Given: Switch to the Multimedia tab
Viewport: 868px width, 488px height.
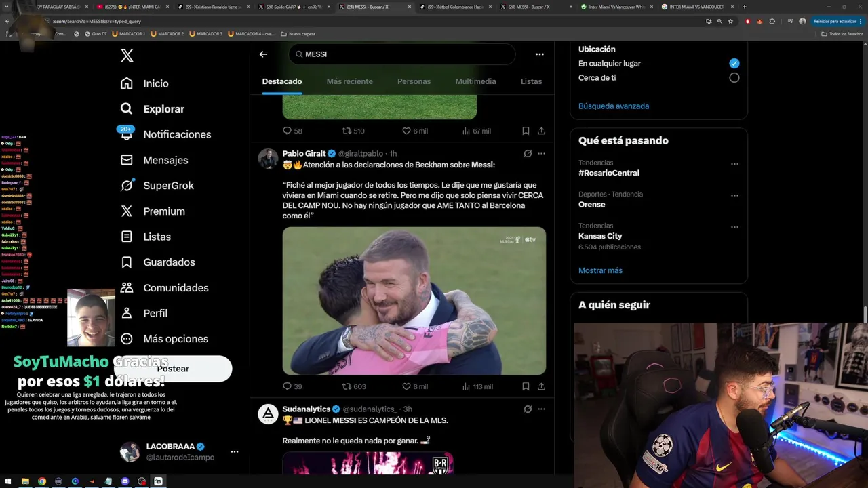Looking at the screenshot, I should click(475, 81).
